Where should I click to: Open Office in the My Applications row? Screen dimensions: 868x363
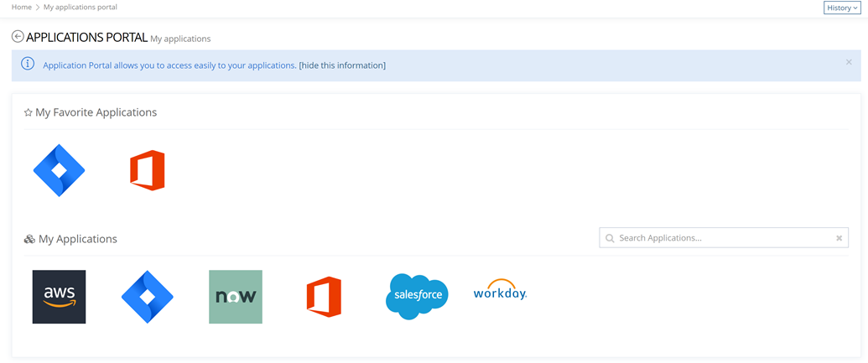tap(324, 297)
